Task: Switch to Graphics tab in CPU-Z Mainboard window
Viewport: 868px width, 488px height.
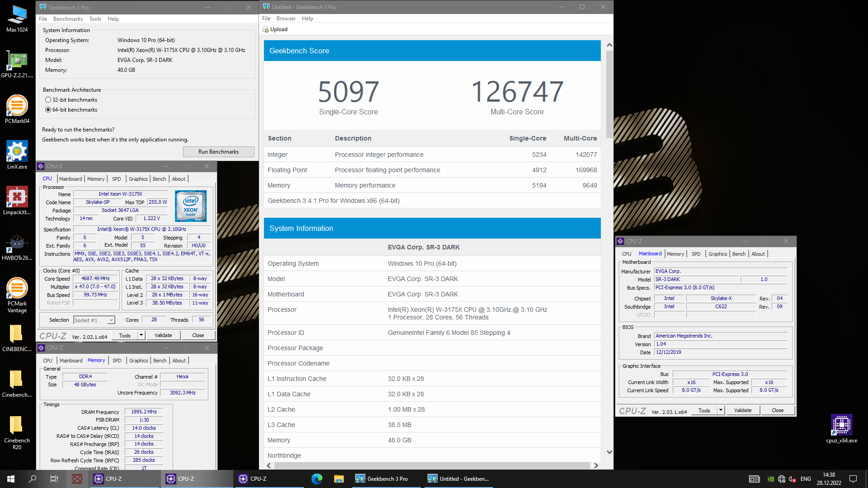Action: click(x=717, y=254)
